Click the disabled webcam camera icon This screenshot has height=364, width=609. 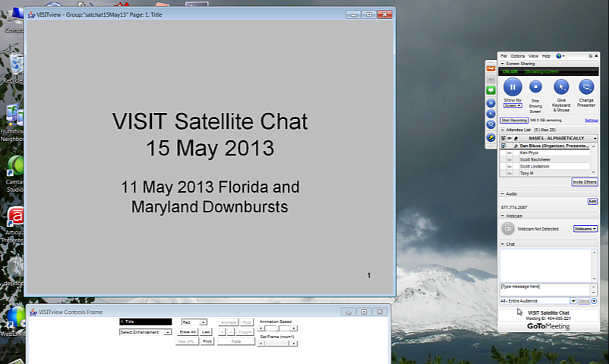[x=508, y=228]
